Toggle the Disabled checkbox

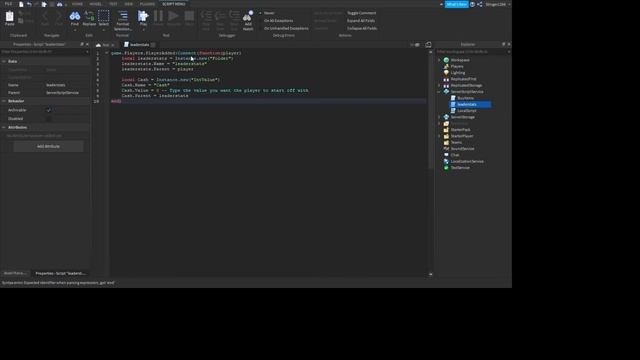pyautogui.click(x=49, y=119)
